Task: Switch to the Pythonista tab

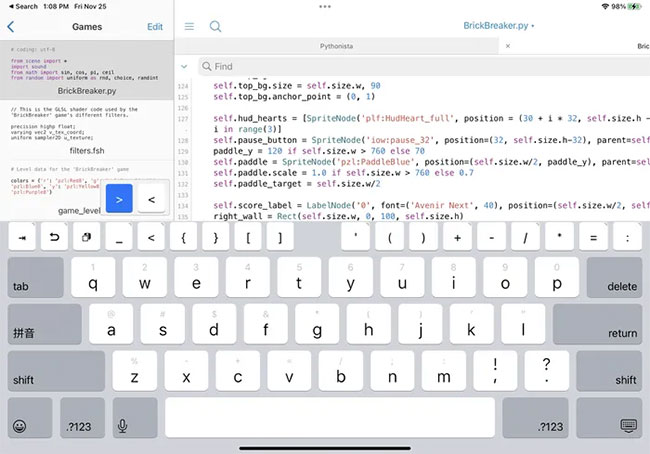Action: point(336,46)
